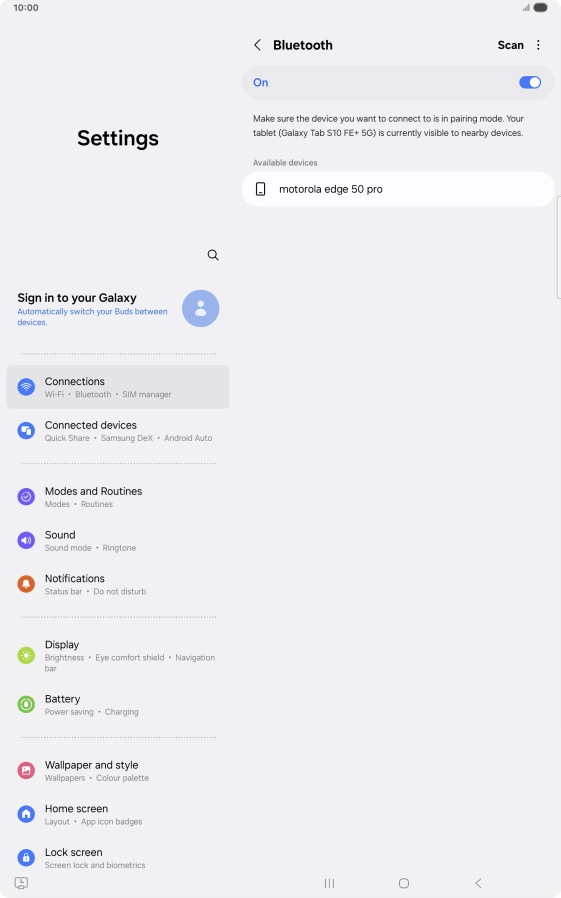Open Display settings
This screenshot has height=898, width=561.
(x=118, y=658)
